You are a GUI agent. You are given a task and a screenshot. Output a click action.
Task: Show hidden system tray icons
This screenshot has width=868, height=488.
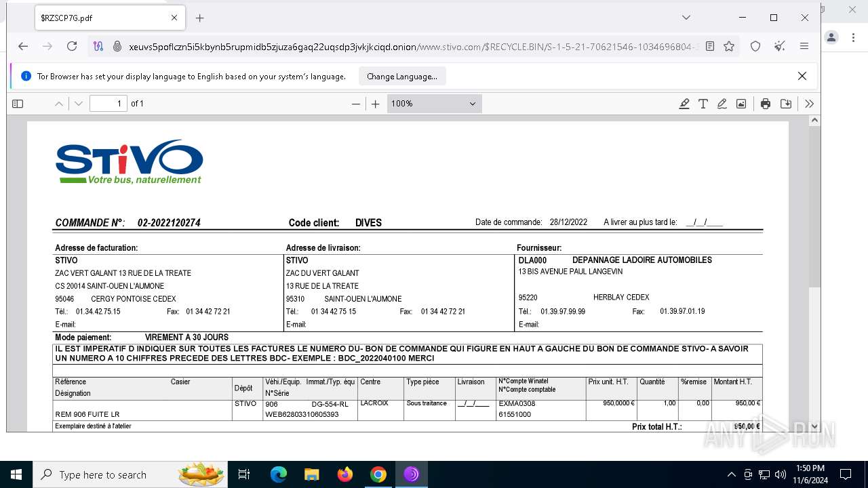point(731,474)
